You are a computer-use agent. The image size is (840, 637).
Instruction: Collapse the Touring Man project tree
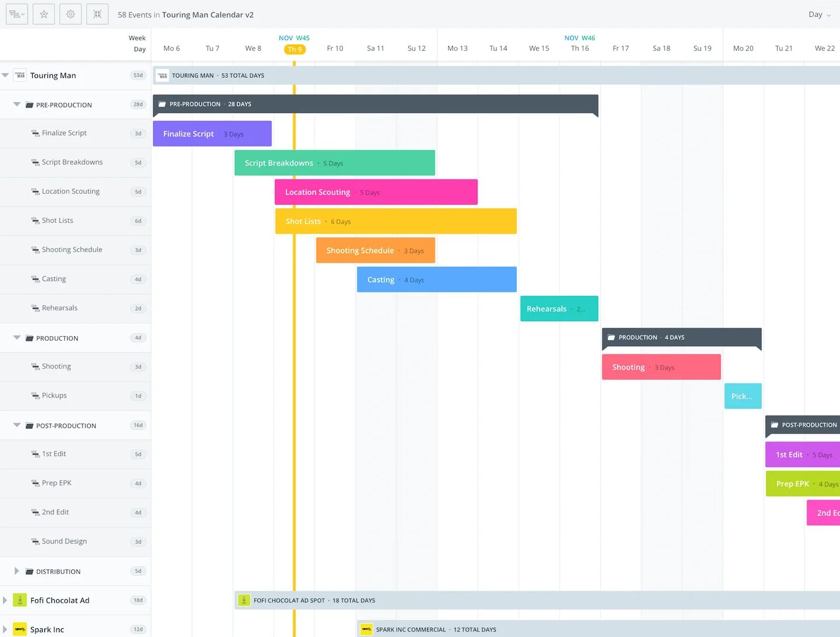5,75
